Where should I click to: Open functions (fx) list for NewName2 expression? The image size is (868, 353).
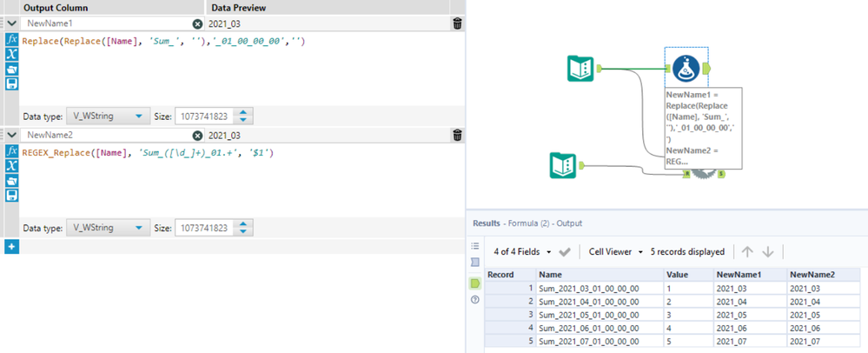point(11,151)
